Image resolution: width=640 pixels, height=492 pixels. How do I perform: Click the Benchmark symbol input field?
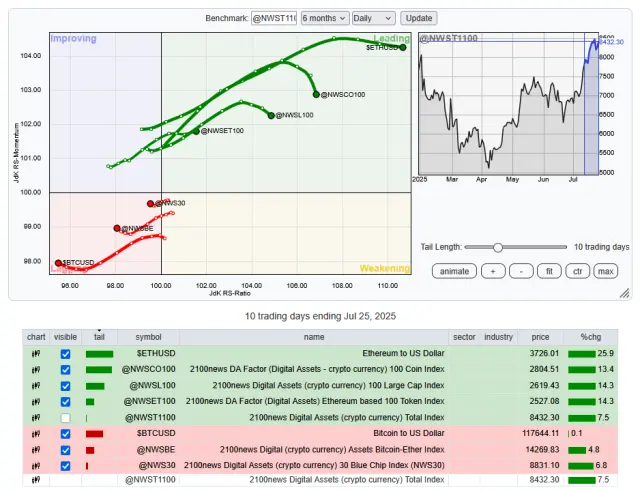tap(274, 18)
